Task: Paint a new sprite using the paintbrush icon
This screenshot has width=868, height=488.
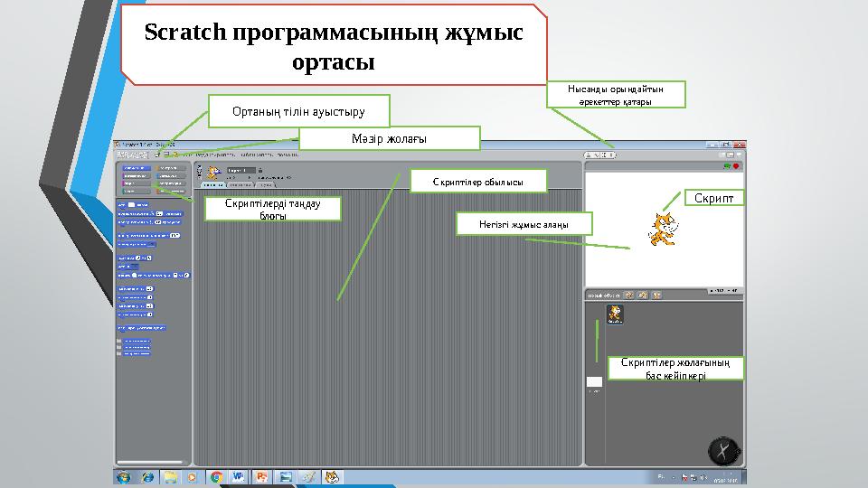Action: 628,296
